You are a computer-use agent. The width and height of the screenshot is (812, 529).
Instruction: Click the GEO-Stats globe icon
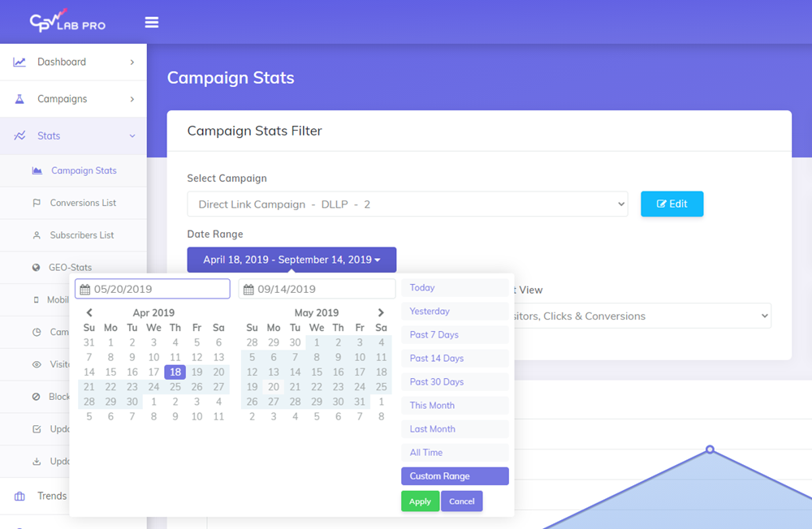pos(37,268)
